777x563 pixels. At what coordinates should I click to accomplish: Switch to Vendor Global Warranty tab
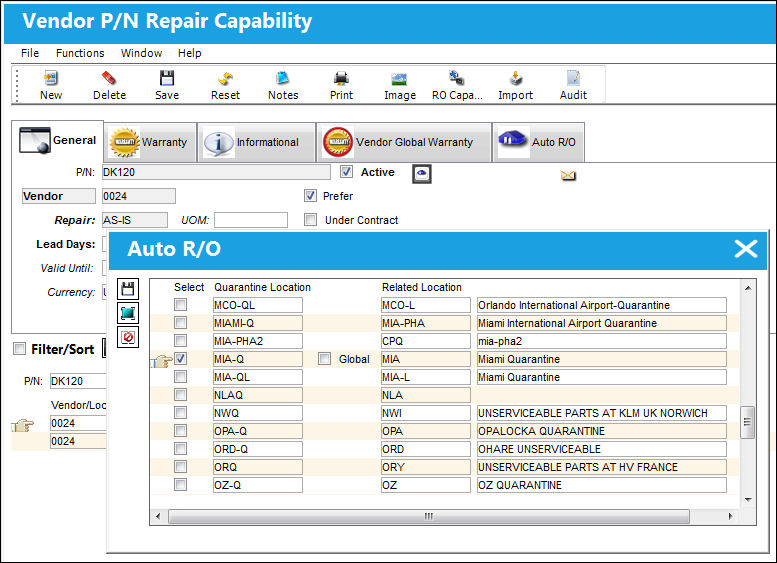[404, 142]
